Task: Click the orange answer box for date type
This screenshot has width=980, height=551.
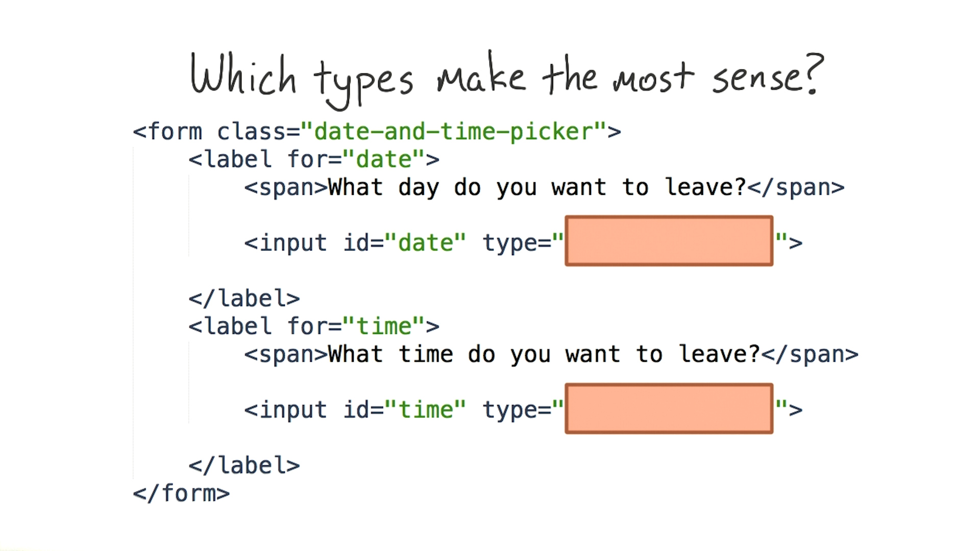Action: pyautogui.click(x=669, y=241)
